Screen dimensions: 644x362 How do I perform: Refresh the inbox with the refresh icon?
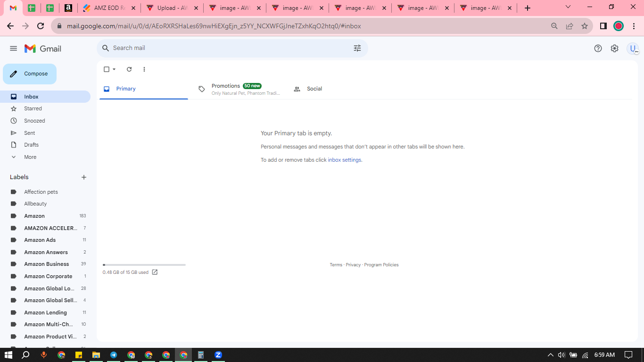point(129,69)
